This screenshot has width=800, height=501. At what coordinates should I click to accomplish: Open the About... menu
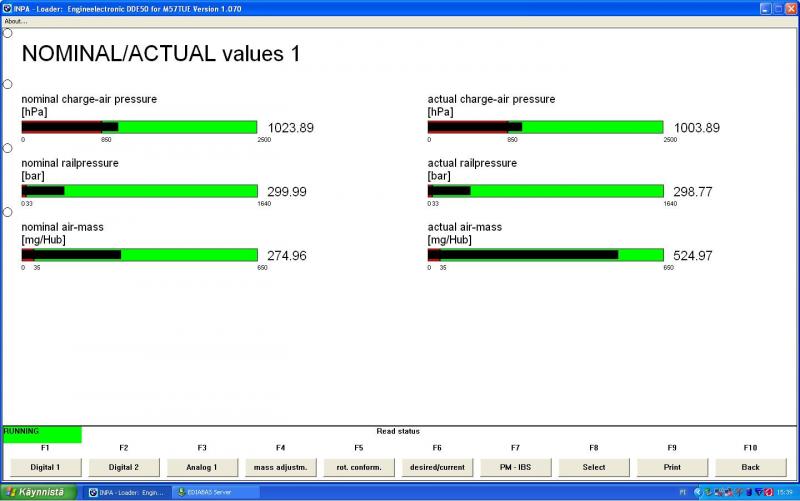coord(15,20)
